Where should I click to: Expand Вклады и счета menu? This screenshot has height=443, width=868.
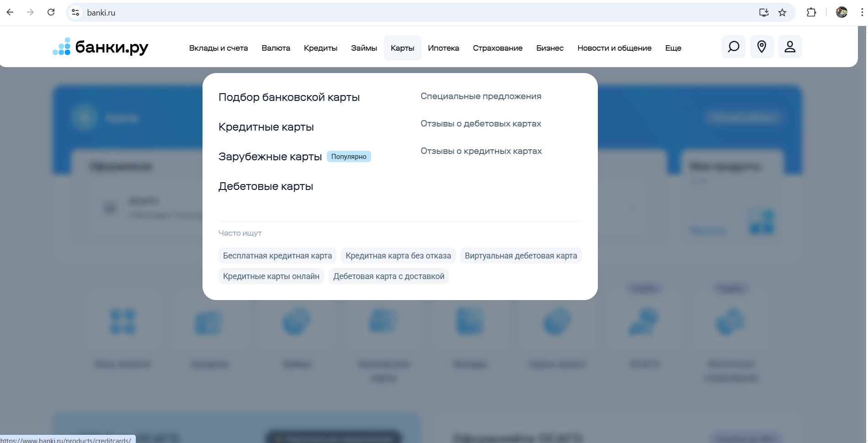click(218, 48)
